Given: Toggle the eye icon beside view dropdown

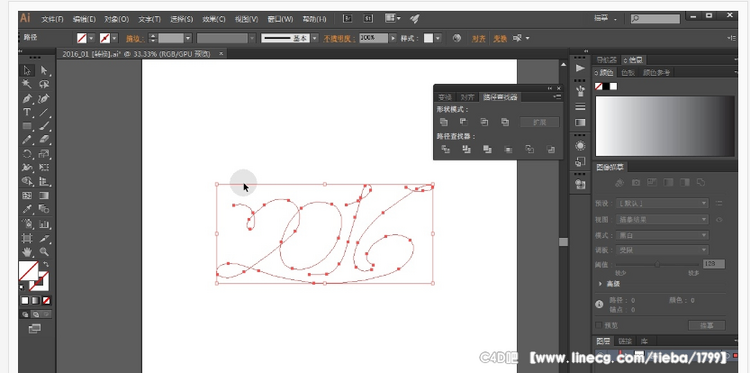Looking at the screenshot, I should click(x=719, y=220).
